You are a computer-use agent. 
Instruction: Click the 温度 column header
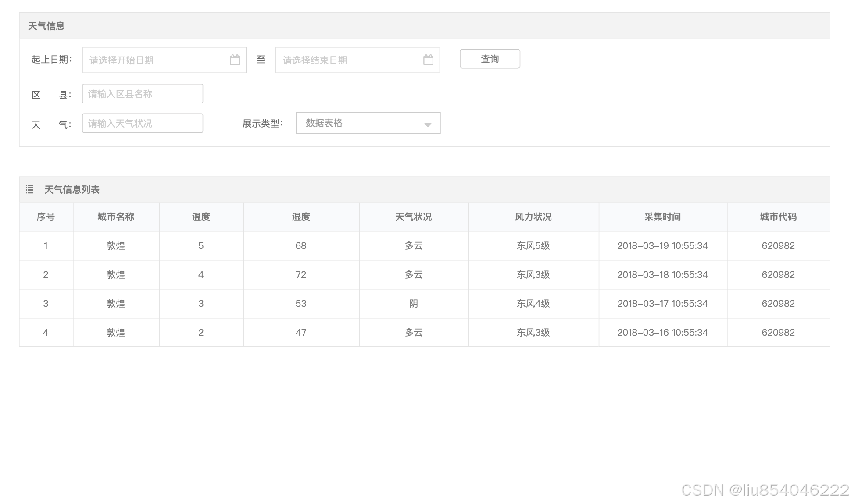[x=201, y=217]
